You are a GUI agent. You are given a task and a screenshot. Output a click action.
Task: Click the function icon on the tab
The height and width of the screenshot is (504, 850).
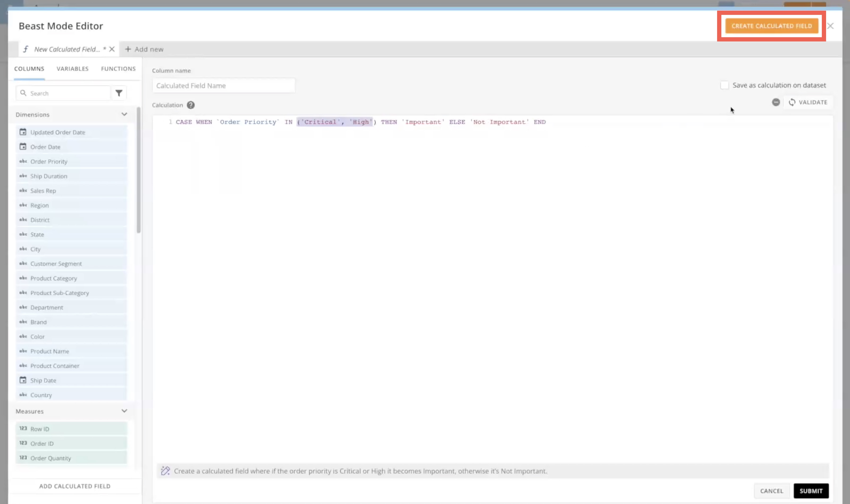(x=26, y=49)
